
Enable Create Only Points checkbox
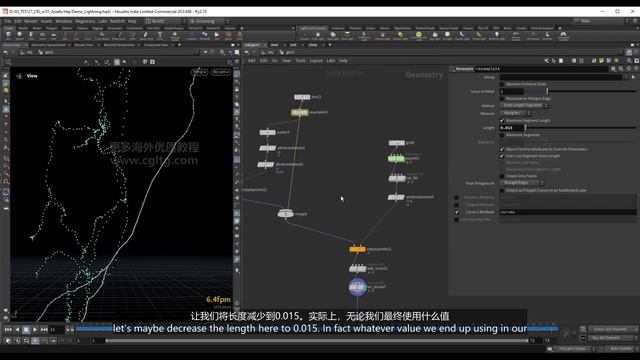(x=502, y=176)
